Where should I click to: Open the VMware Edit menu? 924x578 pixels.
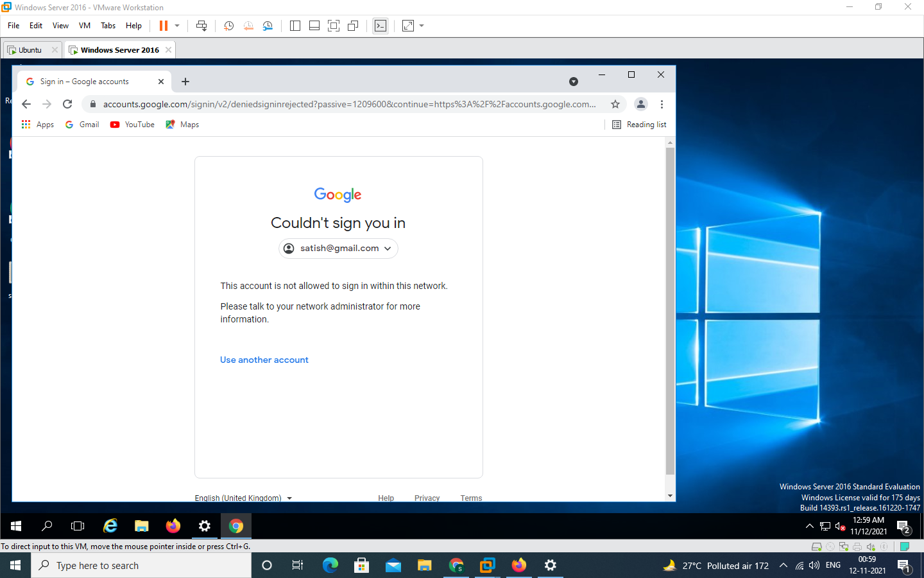[x=36, y=26]
